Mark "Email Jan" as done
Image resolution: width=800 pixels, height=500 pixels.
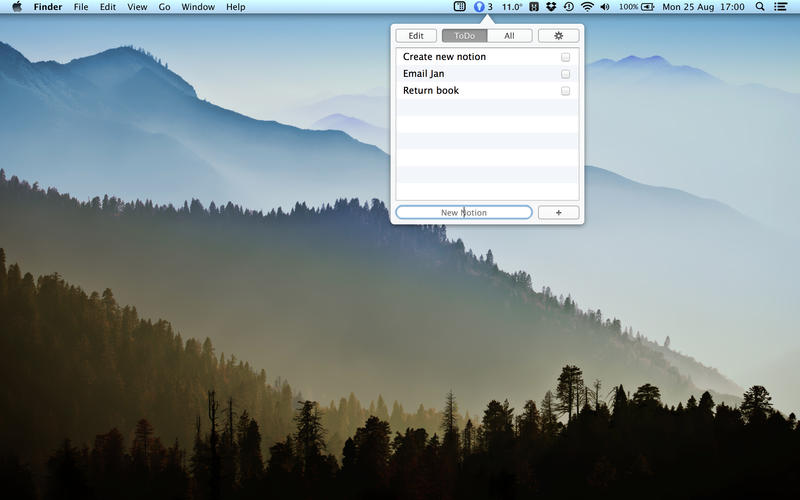tap(565, 74)
